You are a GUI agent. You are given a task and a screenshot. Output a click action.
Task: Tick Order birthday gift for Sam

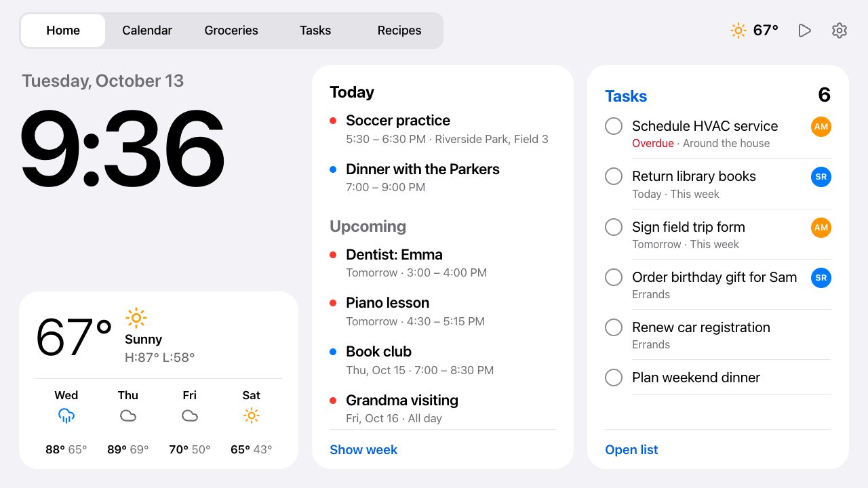614,277
